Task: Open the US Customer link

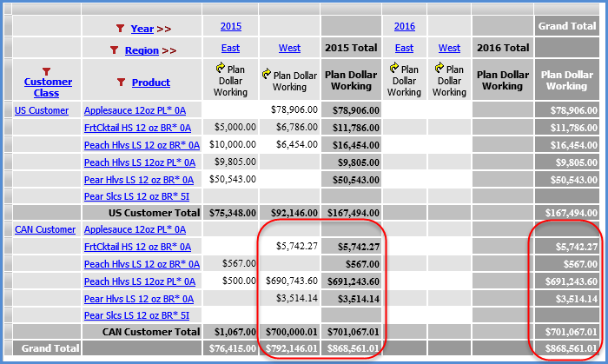Action: (42, 110)
